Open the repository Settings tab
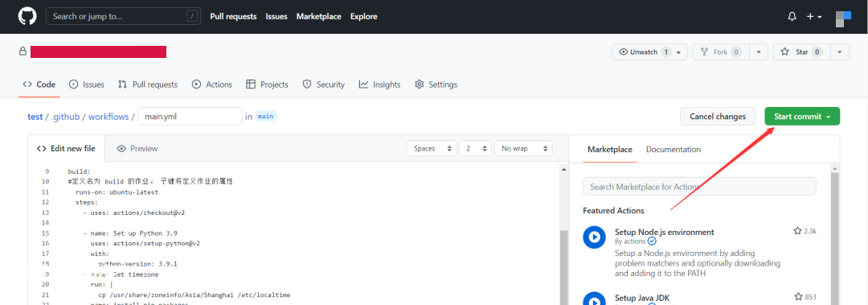868x305 pixels. [436, 84]
